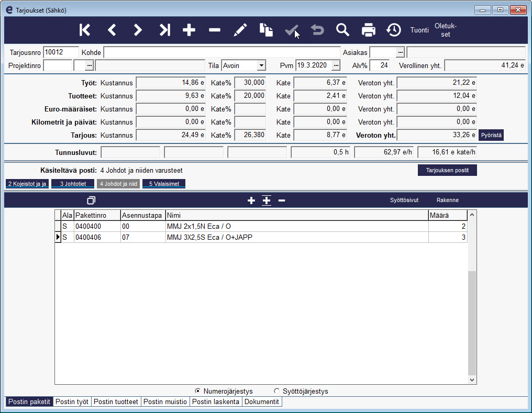Open the Pvm date picker ellipsis
532x413 pixels.
point(336,65)
